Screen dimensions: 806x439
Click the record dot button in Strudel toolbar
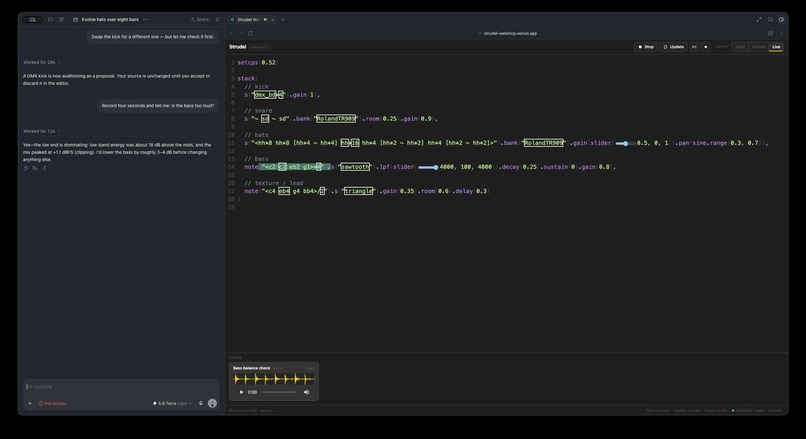[706, 47]
